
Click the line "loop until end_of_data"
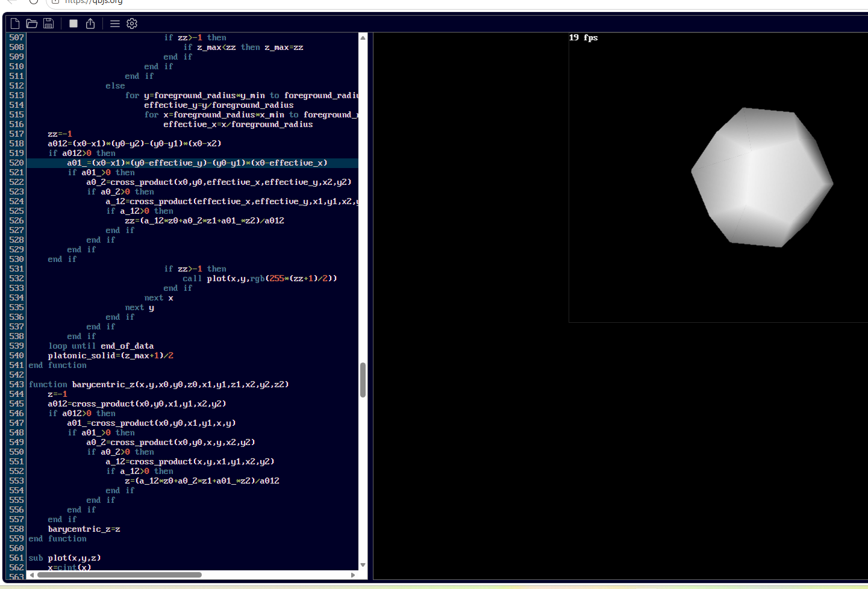click(x=101, y=346)
